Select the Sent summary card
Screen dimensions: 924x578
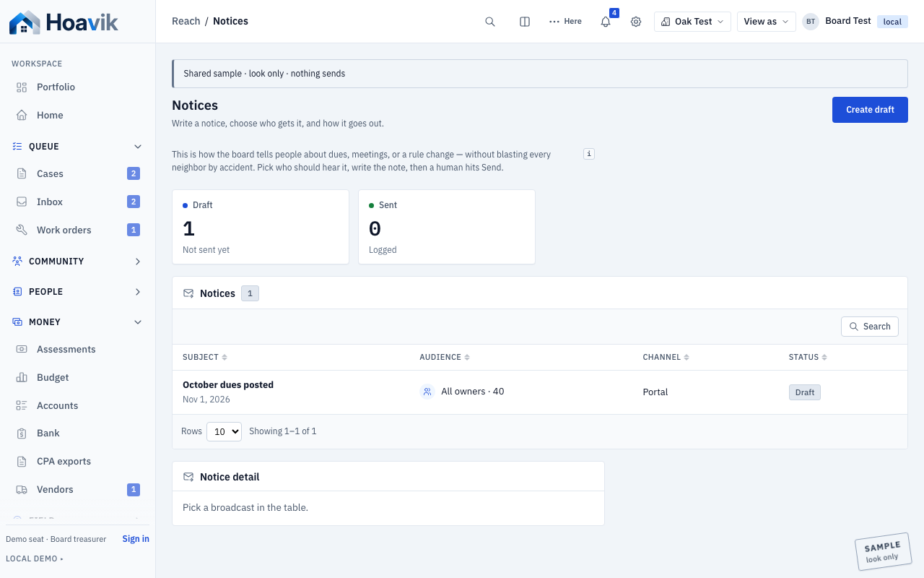(447, 227)
